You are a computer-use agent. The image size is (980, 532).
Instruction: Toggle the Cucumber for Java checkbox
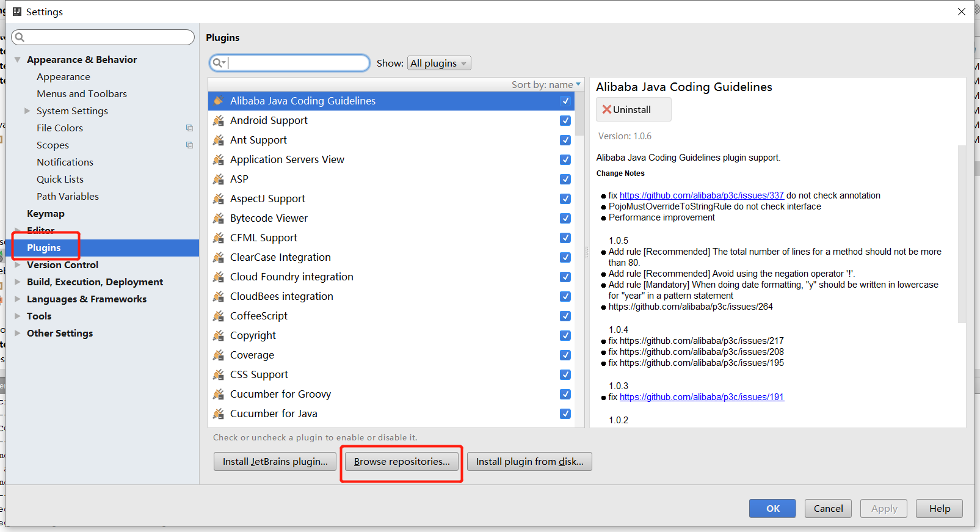565,414
